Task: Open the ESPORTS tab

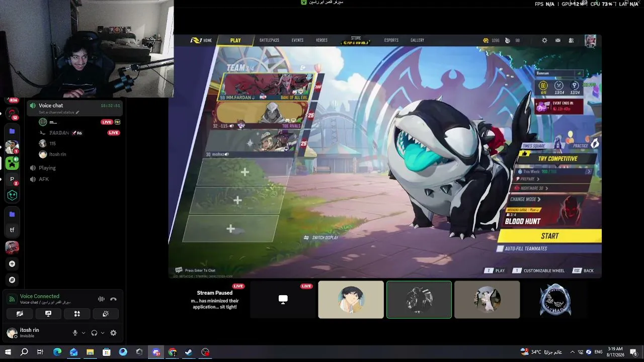Action: tap(391, 40)
